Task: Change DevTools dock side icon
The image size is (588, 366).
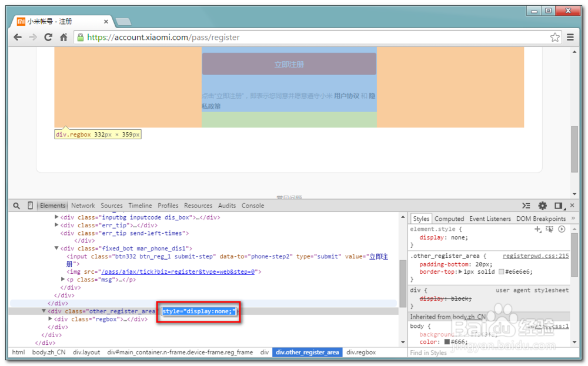Action: [x=559, y=206]
